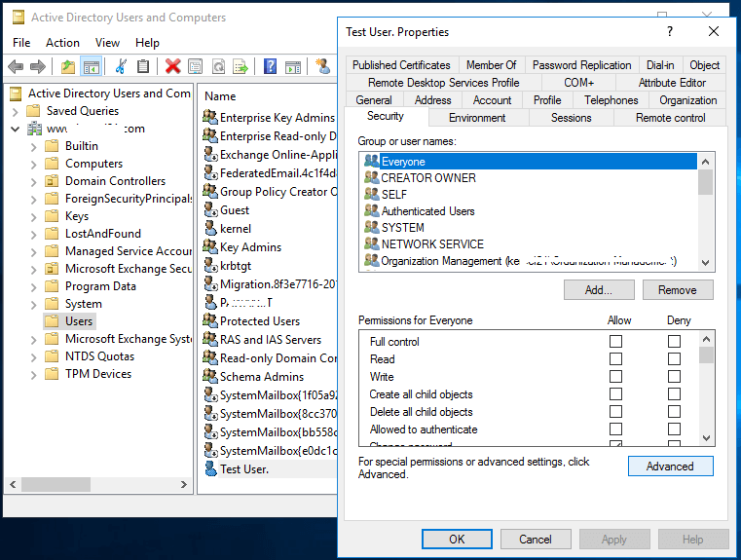Select the Test User. list entry
Screen dimensions: 741x560
tap(243, 469)
